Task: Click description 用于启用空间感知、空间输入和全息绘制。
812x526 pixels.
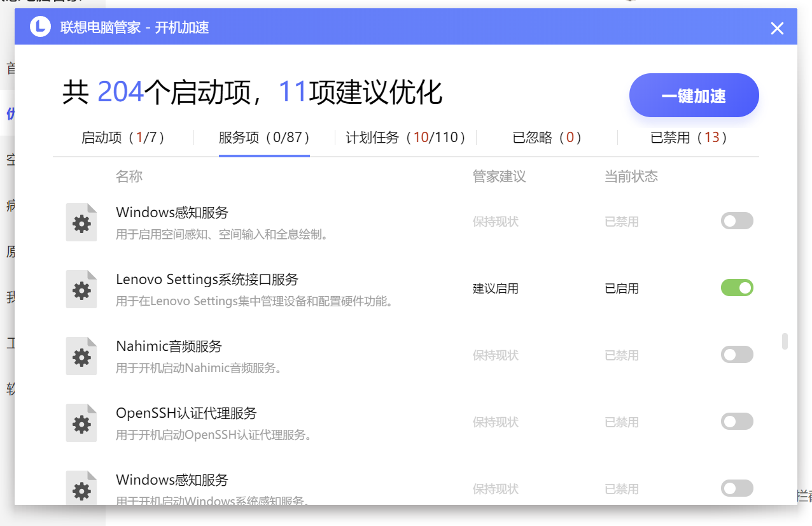Action: (x=223, y=234)
